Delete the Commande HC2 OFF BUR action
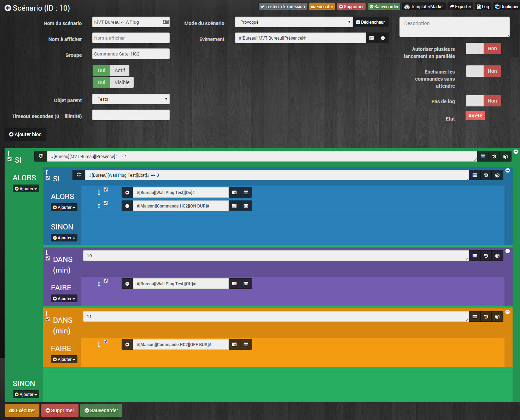 tap(127, 344)
